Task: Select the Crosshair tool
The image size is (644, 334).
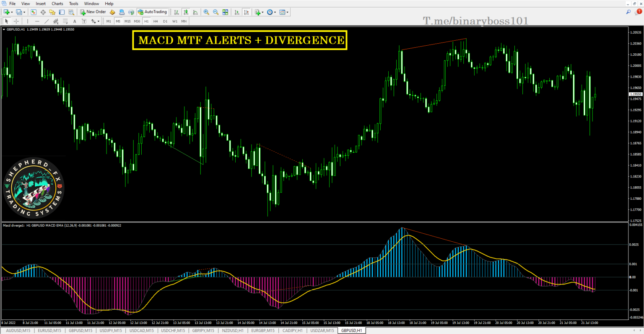Action: pyautogui.click(x=16, y=21)
